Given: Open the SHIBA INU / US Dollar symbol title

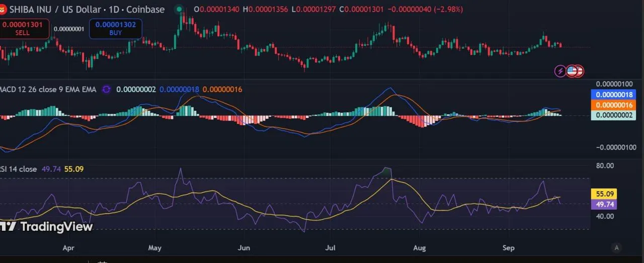Looking at the screenshot, I should pos(86,9).
